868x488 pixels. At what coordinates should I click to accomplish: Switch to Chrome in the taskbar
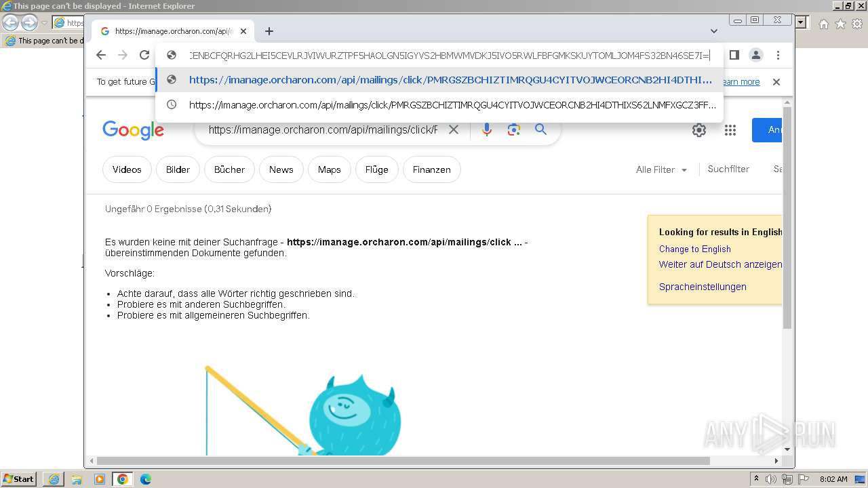(x=123, y=479)
